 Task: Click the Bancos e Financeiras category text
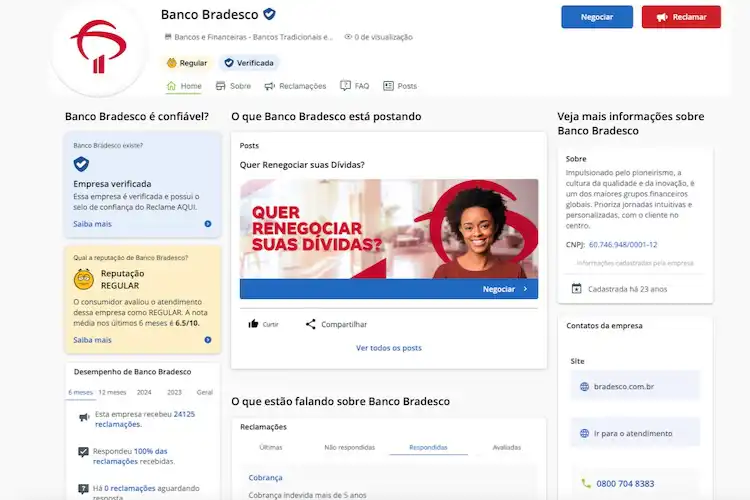(x=254, y=37)
